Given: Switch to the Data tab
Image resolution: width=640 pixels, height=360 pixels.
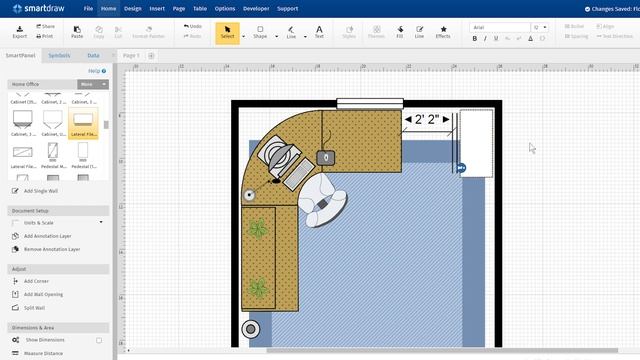Looking at the screenshot, I should (x=93, y=56).
